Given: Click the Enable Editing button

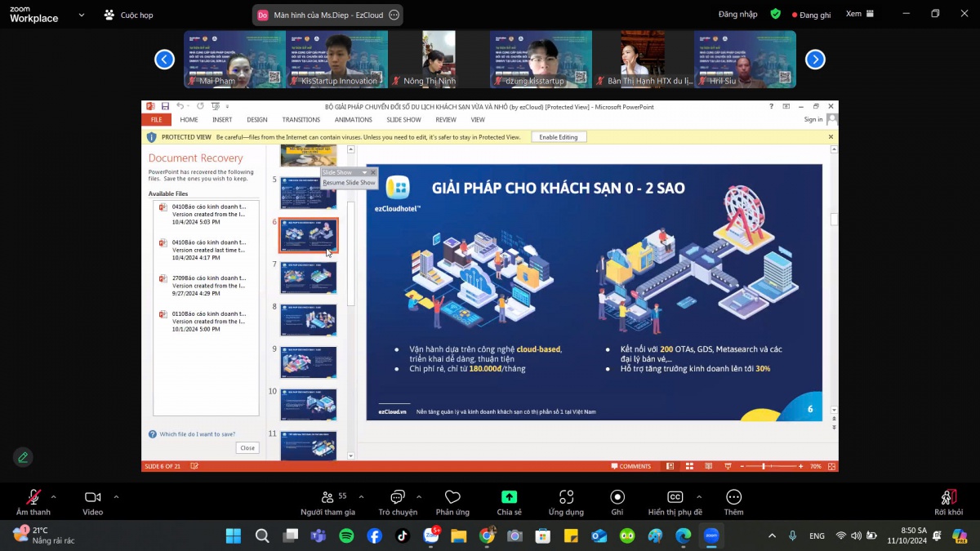Looking at the screenshot, I should pos(559,137).
